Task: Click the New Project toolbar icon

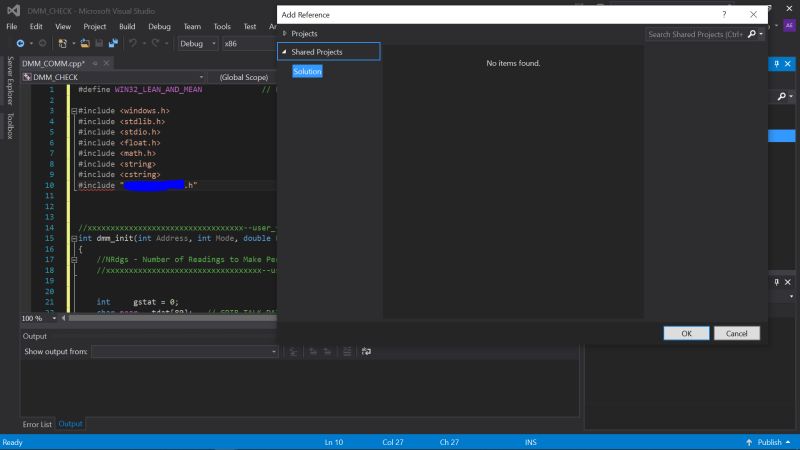Action: pyautogui.click(x=63, y=44)
